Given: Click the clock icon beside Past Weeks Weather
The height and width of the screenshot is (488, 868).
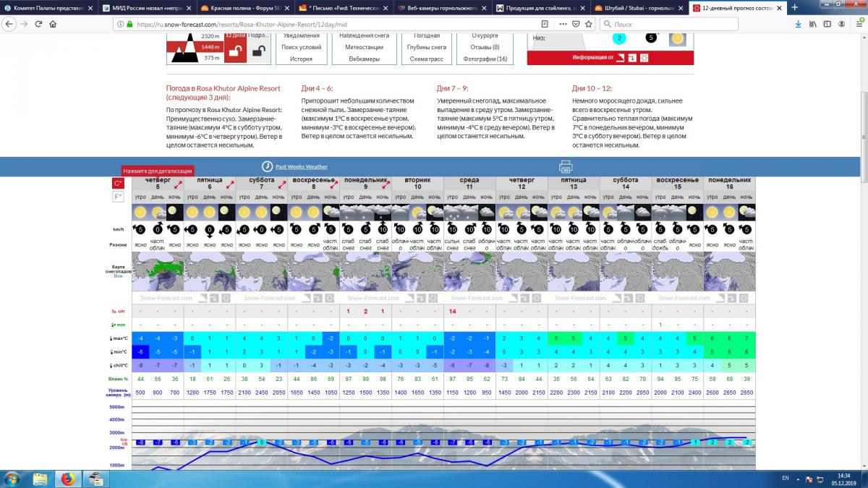Looking at the screenshot, I should [x=267, y=166].
